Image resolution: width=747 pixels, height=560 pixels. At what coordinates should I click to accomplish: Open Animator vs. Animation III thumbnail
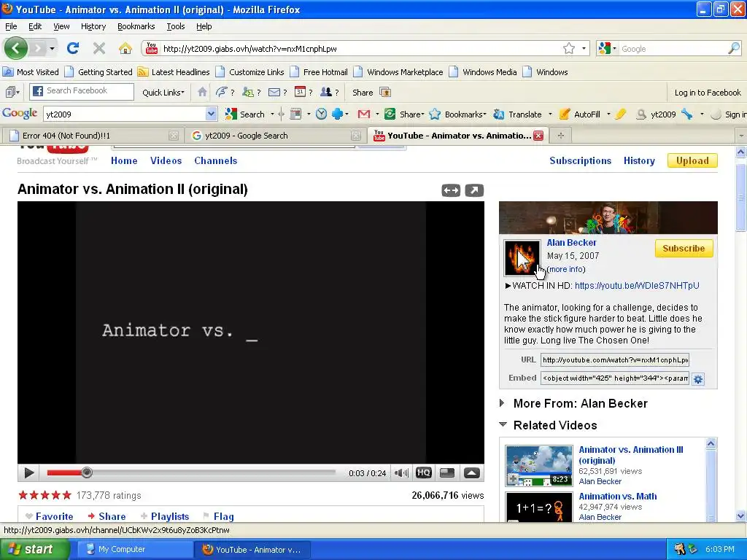[539, 466]
